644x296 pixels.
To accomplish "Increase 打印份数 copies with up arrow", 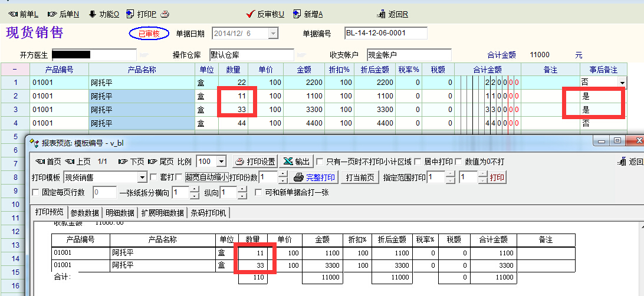I will 282,175.
